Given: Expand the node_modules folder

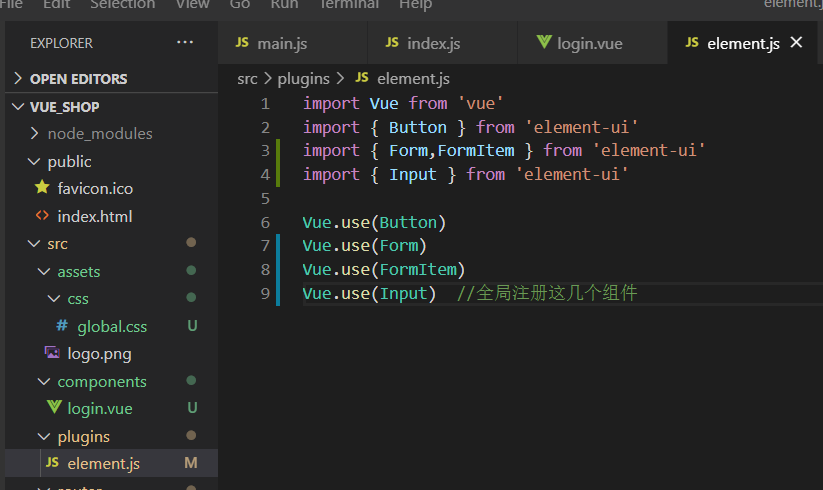Looking at the screenshot, I should (x=35, y=133).
